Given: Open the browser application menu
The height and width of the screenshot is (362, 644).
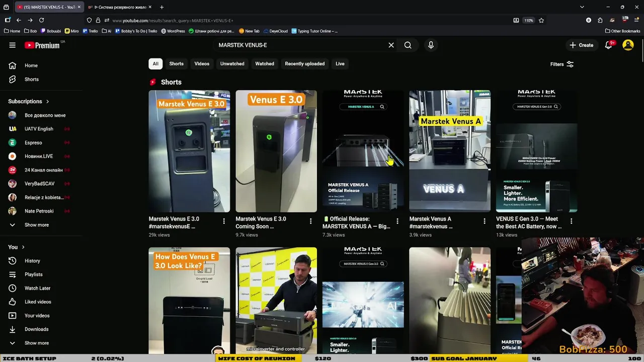Looking at the screenshot, I should tap(637, 21).
